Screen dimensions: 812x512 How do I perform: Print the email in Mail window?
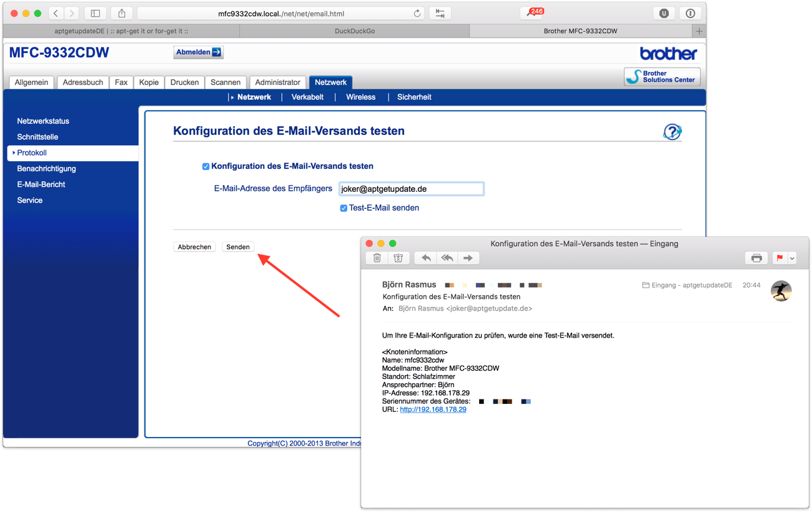click(756, 258)
